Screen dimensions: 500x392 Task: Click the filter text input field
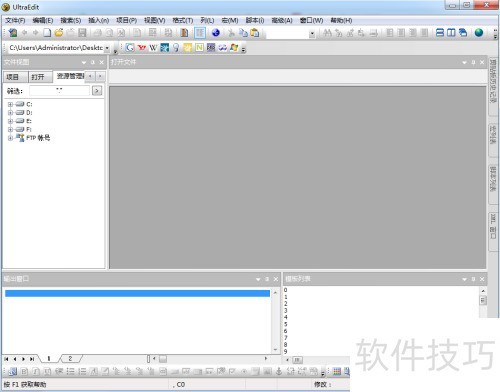tap(59, 91)
